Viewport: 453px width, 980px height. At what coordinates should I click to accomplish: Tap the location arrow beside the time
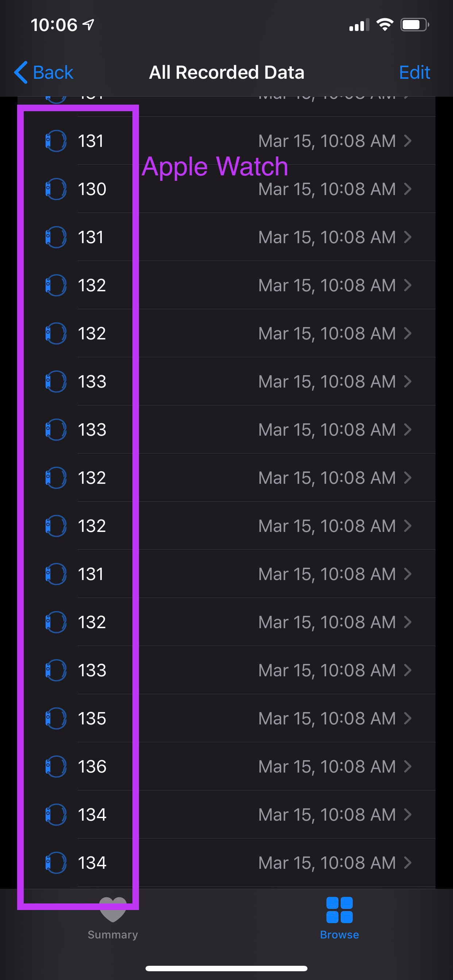[x=88, y=25]
